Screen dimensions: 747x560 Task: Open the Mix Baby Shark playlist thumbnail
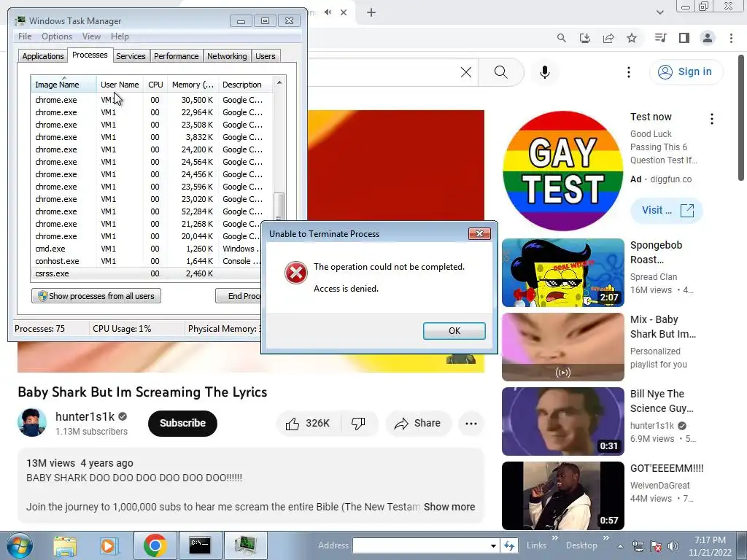[x=562, y=347]
